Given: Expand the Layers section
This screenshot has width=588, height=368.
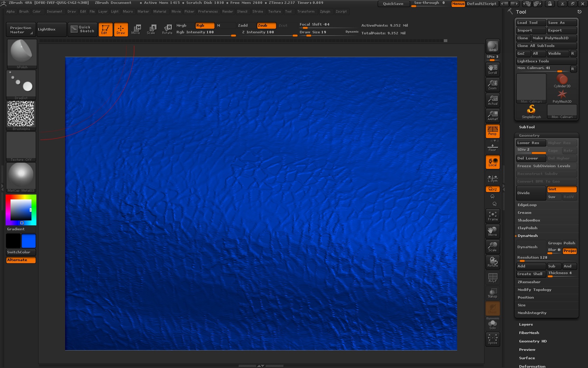Looking at the screenshot, I should coord(526,325).
